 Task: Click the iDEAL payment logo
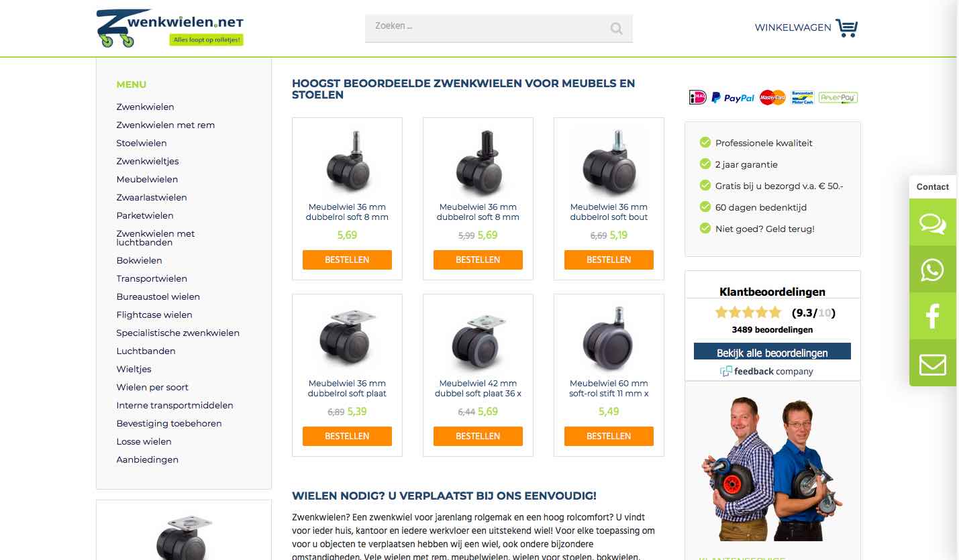[698, 98]
